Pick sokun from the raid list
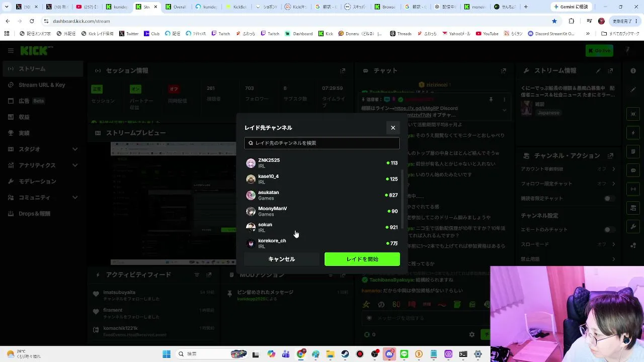This screenshot has height=362, width=644. (322, 227)
